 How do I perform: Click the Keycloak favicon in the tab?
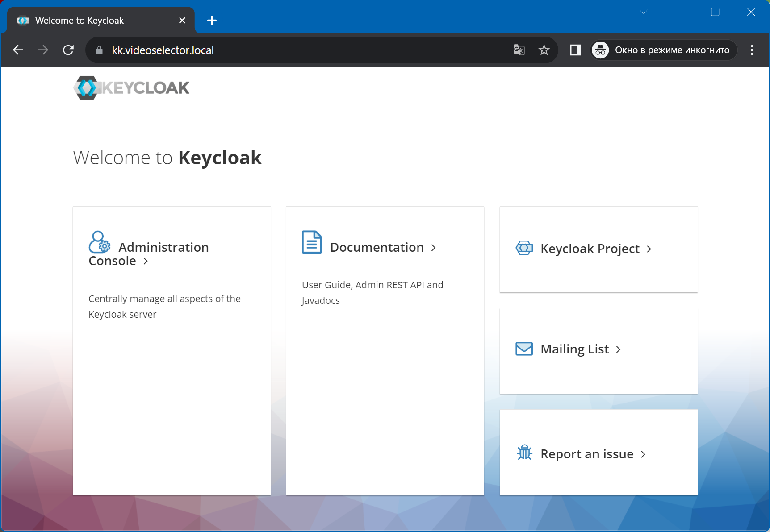tap(23, 21)
